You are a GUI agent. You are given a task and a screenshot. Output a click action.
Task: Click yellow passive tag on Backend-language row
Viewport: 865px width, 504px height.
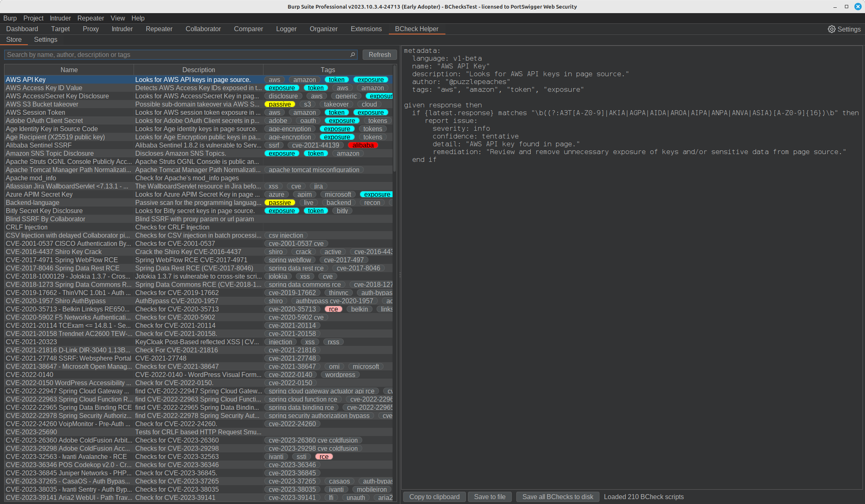pos(280,202)
